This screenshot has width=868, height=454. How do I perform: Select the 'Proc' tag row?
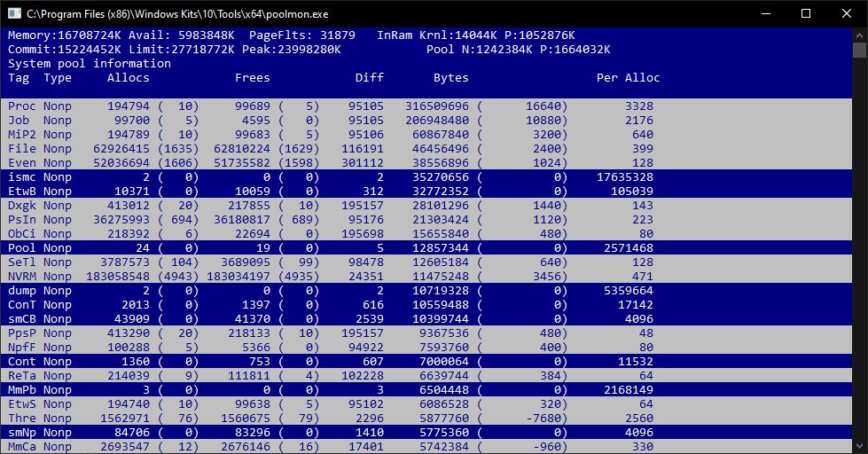426,106
